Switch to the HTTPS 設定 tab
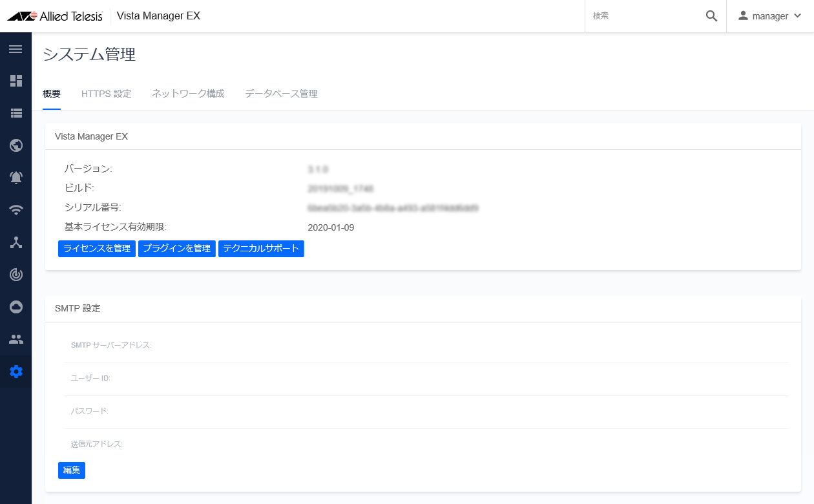Image resolution: width=814 pixels, height=504 pixels. [107, 94]
